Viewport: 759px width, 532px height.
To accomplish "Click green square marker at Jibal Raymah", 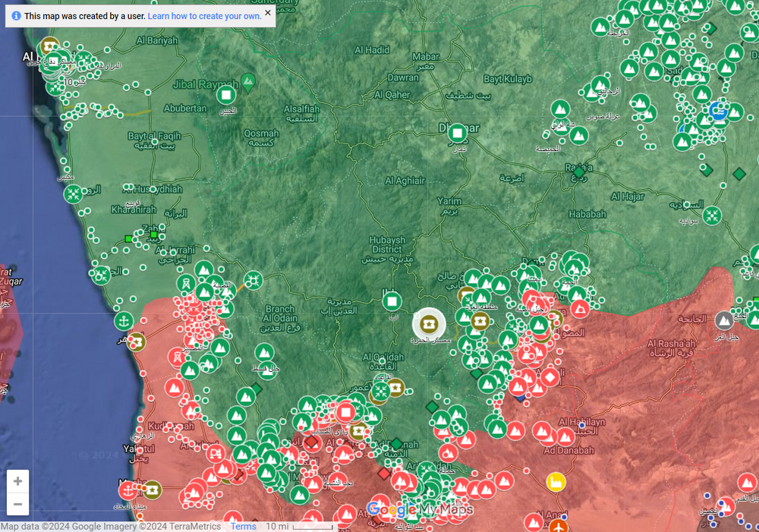I will pyautogui.click(x=225, y=95).
